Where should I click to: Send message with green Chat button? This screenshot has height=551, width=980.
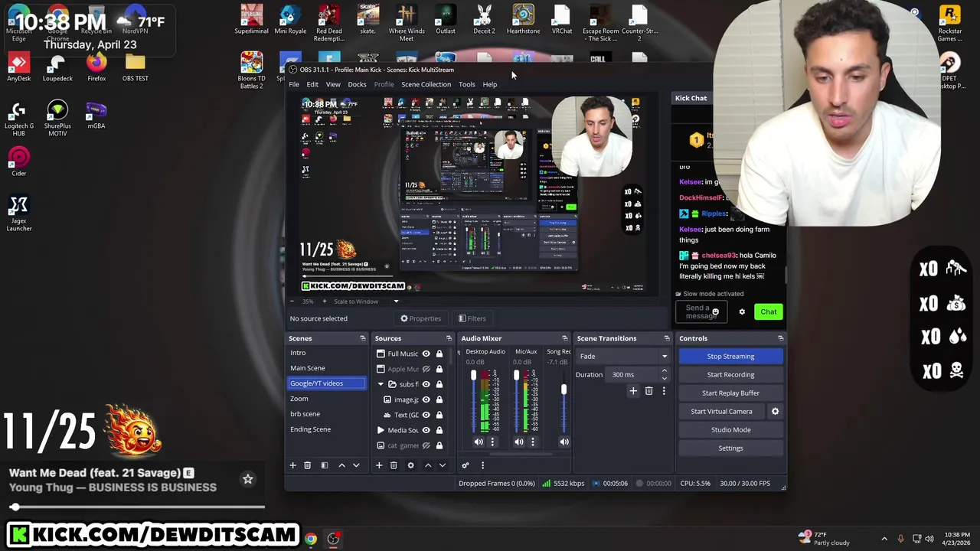pos(768,312)
